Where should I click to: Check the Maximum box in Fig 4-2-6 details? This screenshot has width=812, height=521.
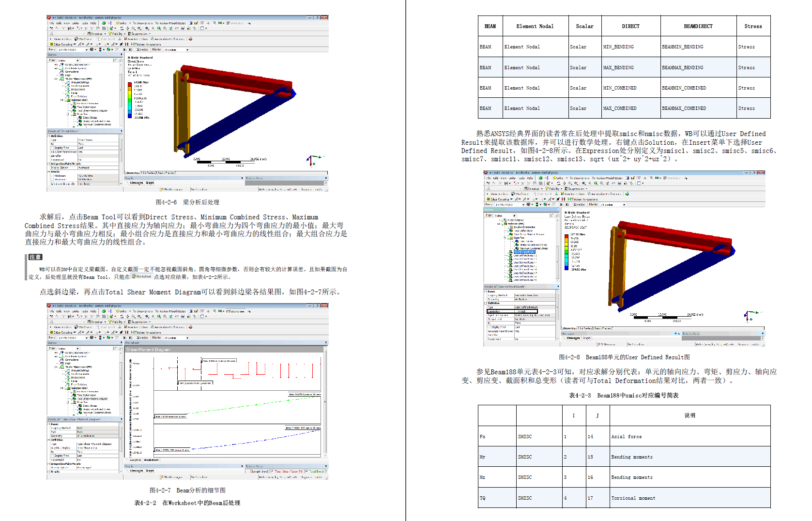[x=52, y=180]
